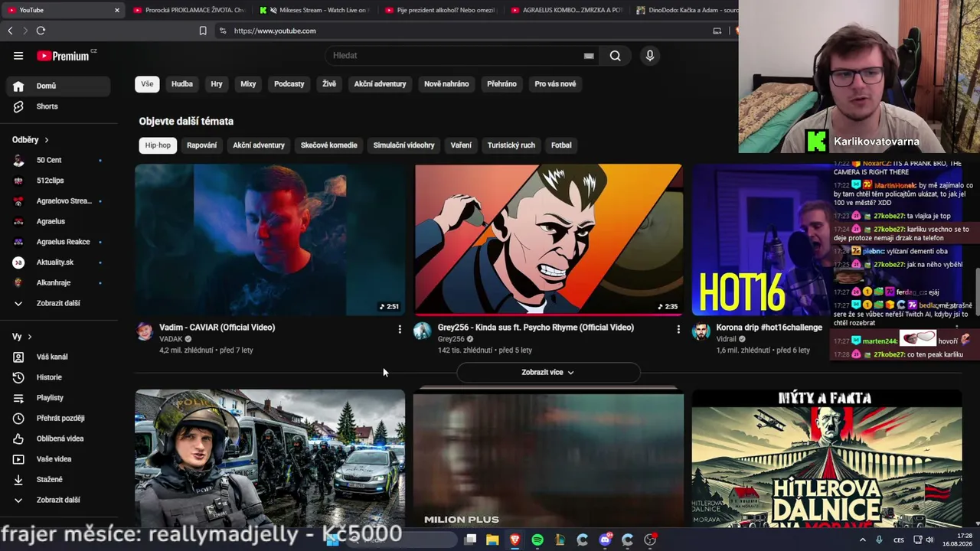Open the 50 Cent subscription channel

(58, 160)
